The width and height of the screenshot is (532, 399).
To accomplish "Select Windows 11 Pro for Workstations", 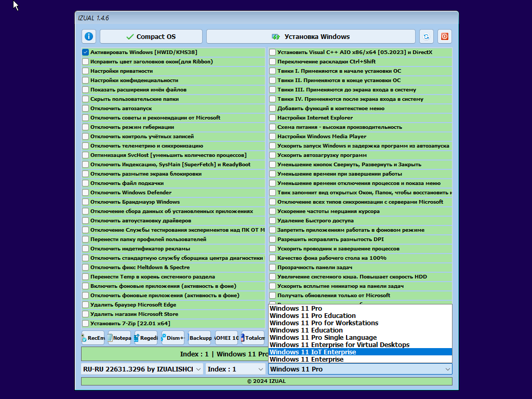I will coord(361,323).
